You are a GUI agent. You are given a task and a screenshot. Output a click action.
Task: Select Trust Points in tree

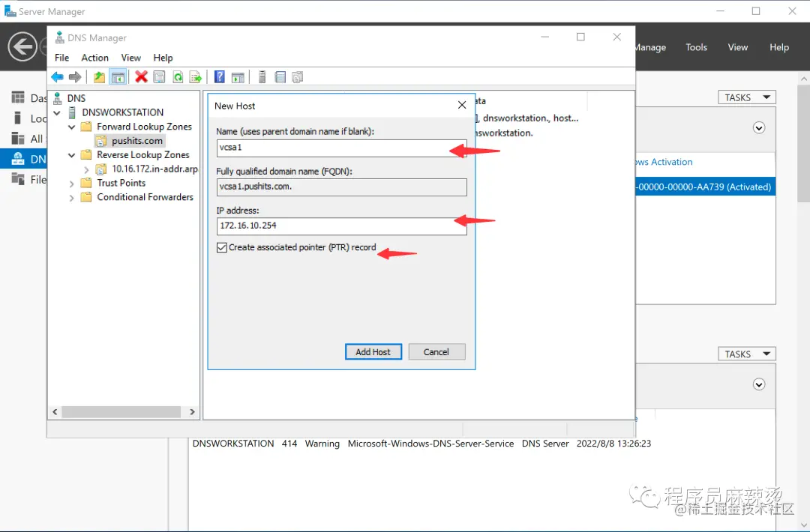coord(121,183)
